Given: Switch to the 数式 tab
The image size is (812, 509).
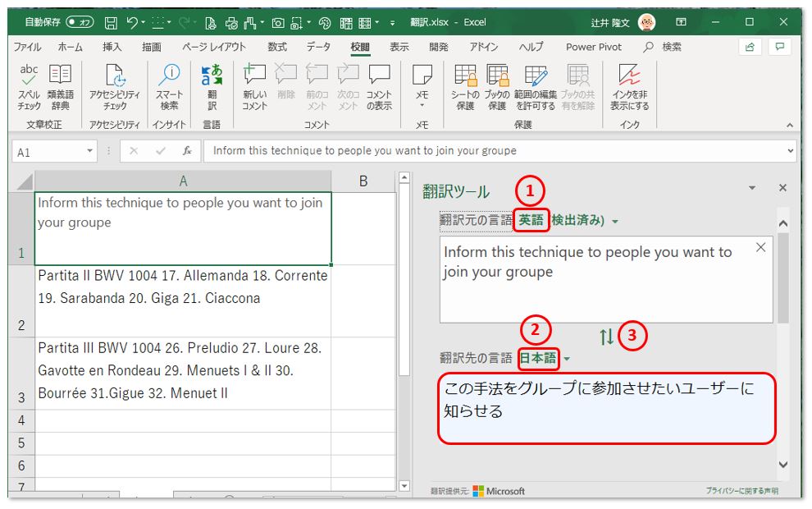Looking at the screenshot, I should [x=277, y=47].
